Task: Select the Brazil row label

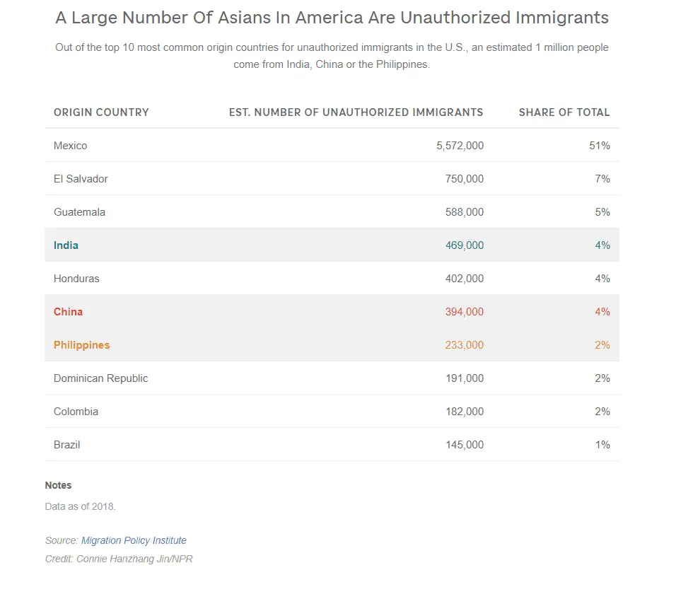Action: [x=66, y=445]
